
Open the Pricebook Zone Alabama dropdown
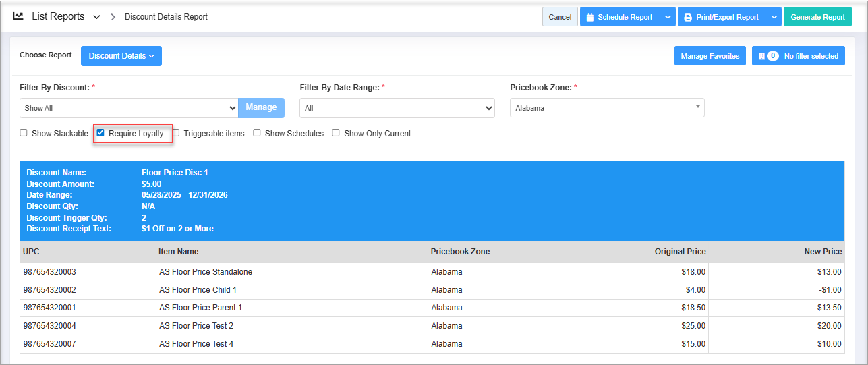pos(607,108)
